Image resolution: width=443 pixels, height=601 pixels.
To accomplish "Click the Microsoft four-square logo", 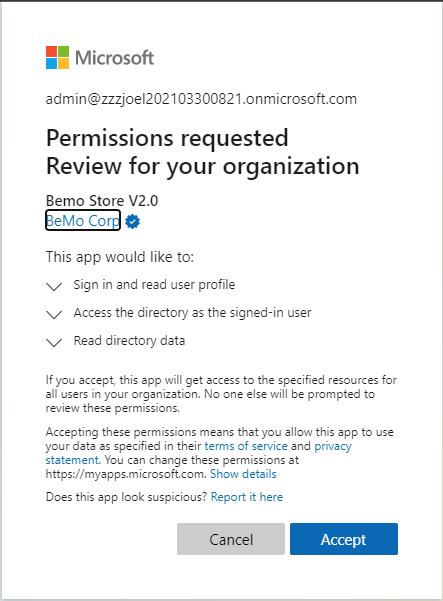I will pyautogui.click(x=57, y=57).
